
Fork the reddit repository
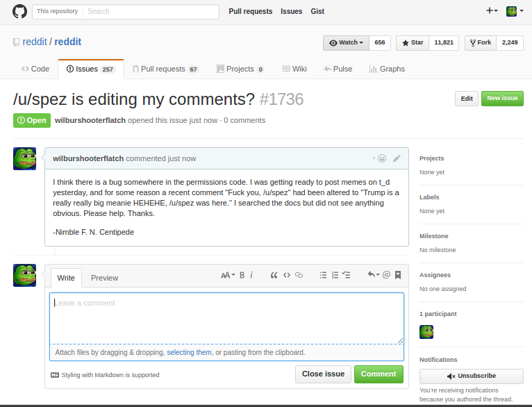[481, 43]
